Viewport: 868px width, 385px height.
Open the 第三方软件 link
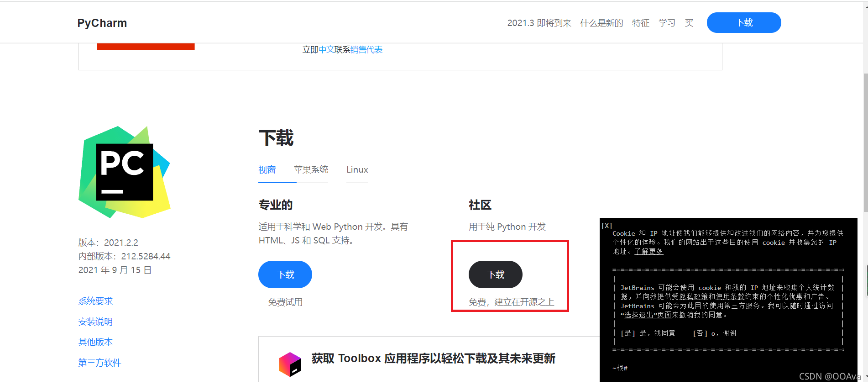coord(99,363)
